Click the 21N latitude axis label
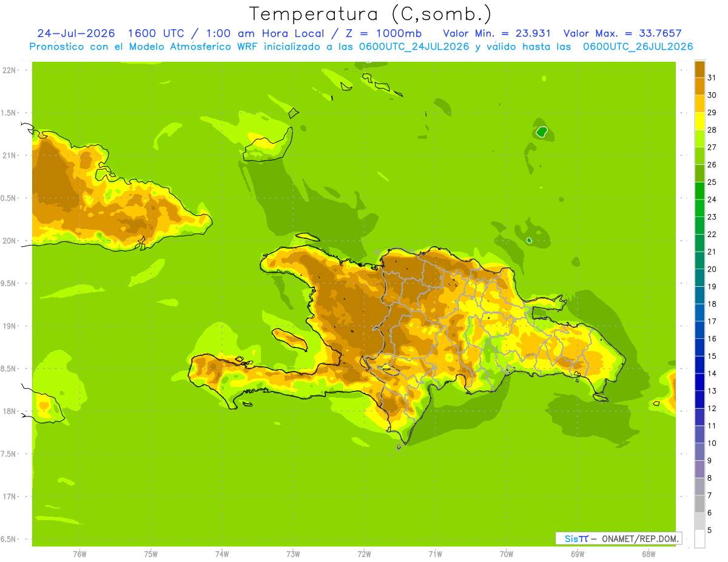 [x=9, y=155]
